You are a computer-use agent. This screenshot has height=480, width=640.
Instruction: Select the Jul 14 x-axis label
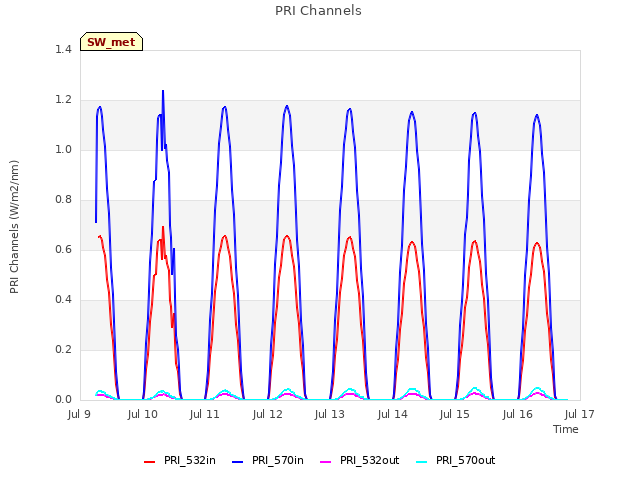[x=392, y=414]
